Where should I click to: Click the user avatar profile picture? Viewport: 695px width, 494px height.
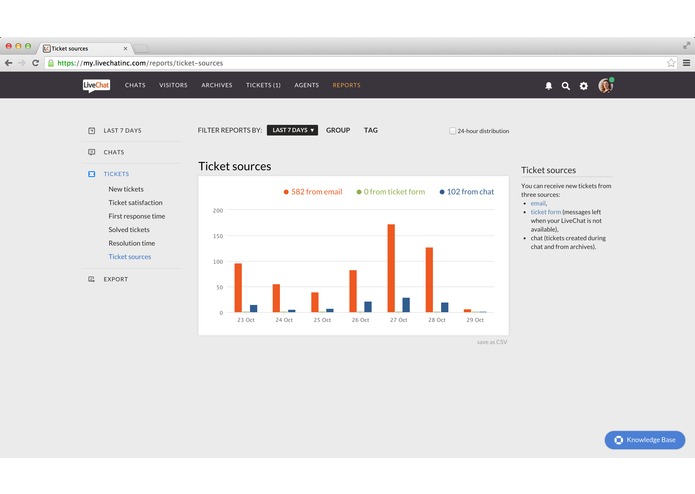605,86
